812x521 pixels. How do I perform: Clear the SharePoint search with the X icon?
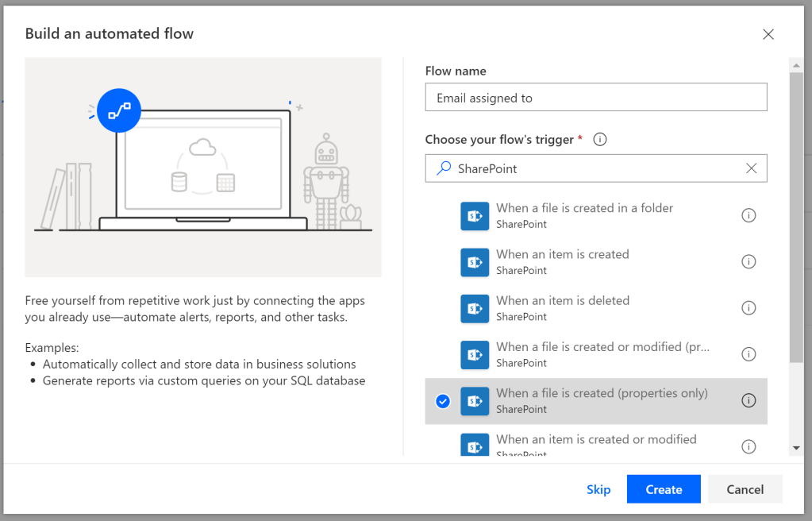click(x=751, y=168)
